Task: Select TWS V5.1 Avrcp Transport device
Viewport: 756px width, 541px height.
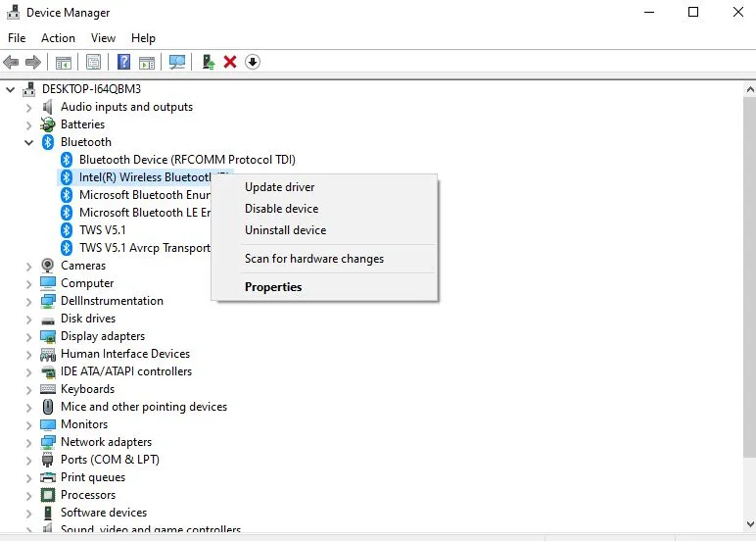Action: (145, 248)
